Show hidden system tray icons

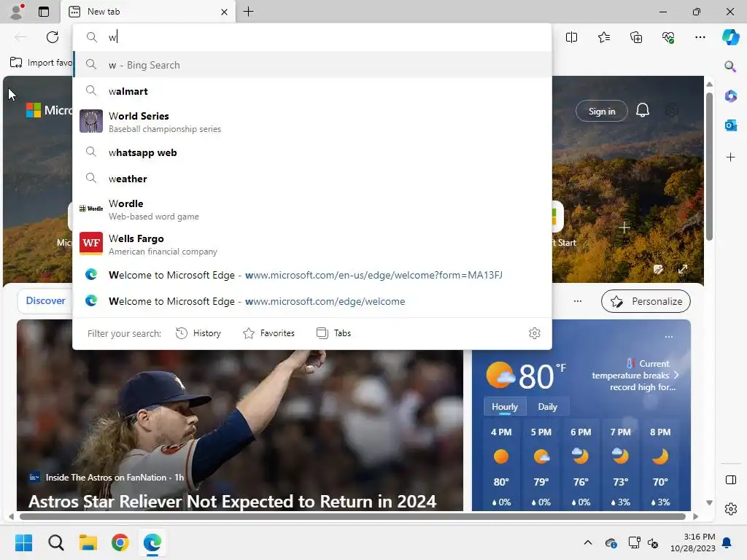click(588, 542)
